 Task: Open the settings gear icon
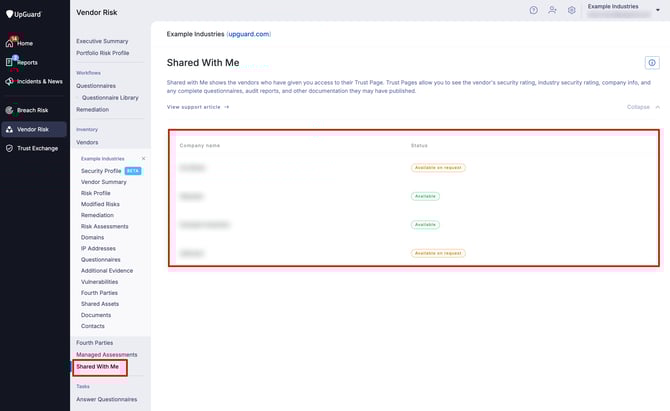coord(572,10)
